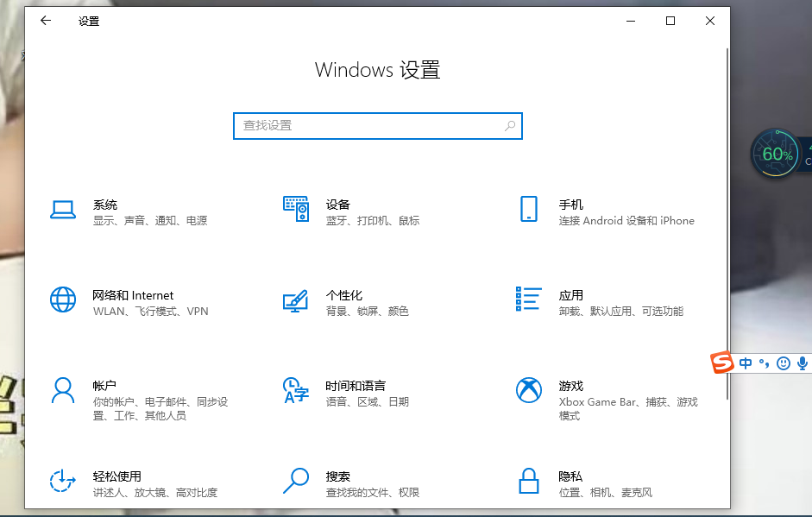Toggle punctuation width in Sogou toolbar
812x517 pixels.
tap(765, 363)
